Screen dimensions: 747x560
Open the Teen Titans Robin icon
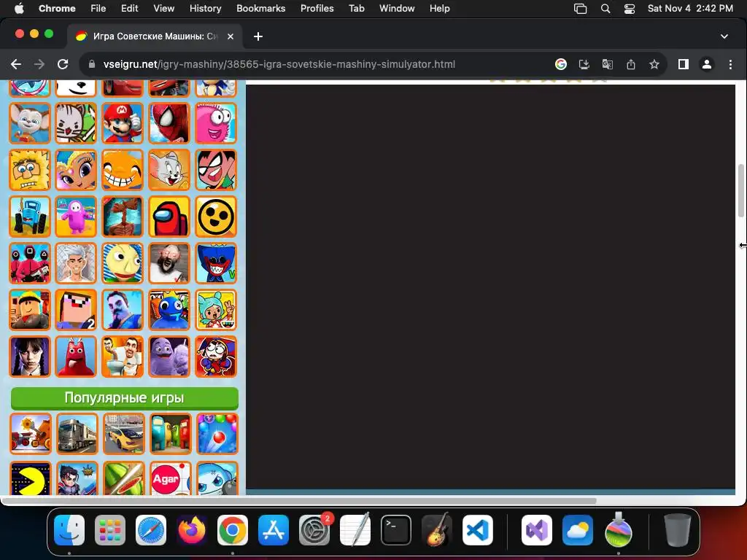tap(216, 170)
